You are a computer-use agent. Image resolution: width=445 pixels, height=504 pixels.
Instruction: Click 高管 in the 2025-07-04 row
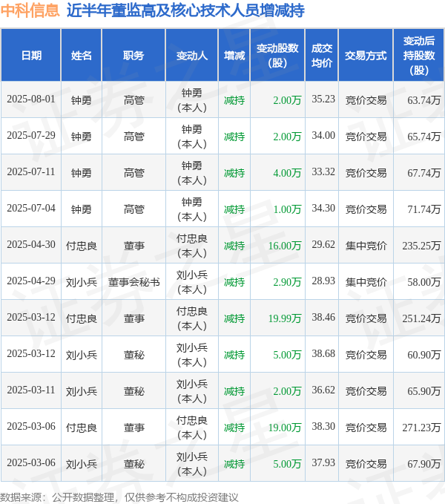pyautogui.click(x=134, y=209)
